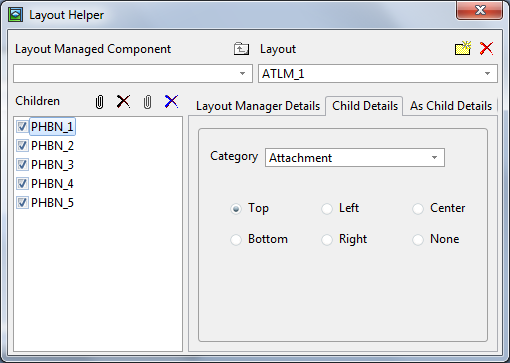
Task: Open the As Child Details tab
Action: [451, 106]
